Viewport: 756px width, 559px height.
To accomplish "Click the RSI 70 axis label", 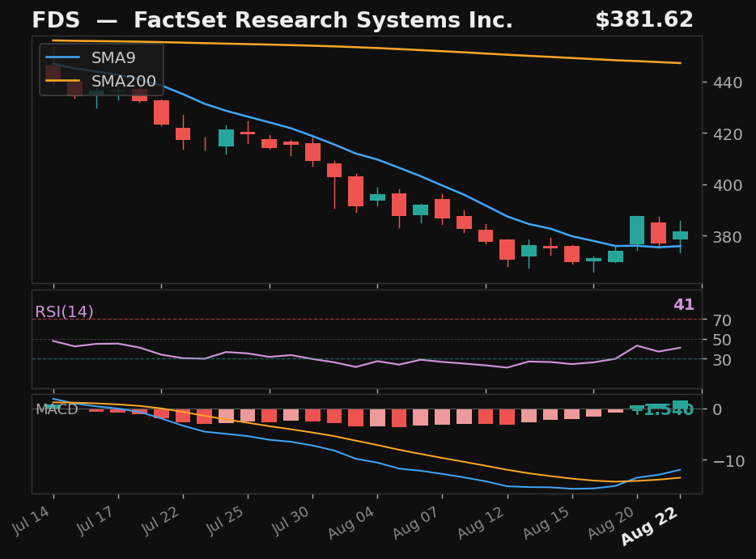I will 722,320.
